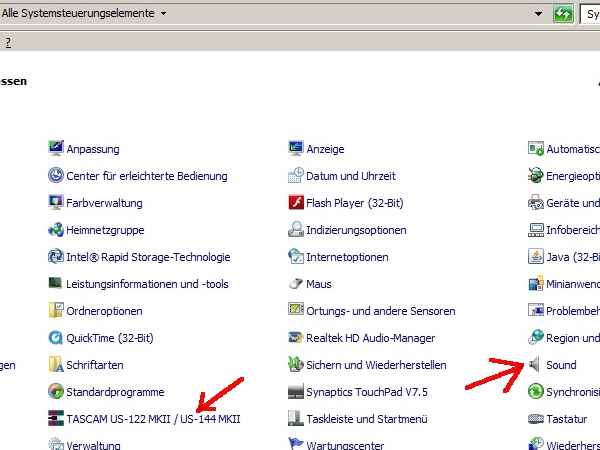
Task: Open the Internetoptionen link text
Action: (x=347, y=257)
